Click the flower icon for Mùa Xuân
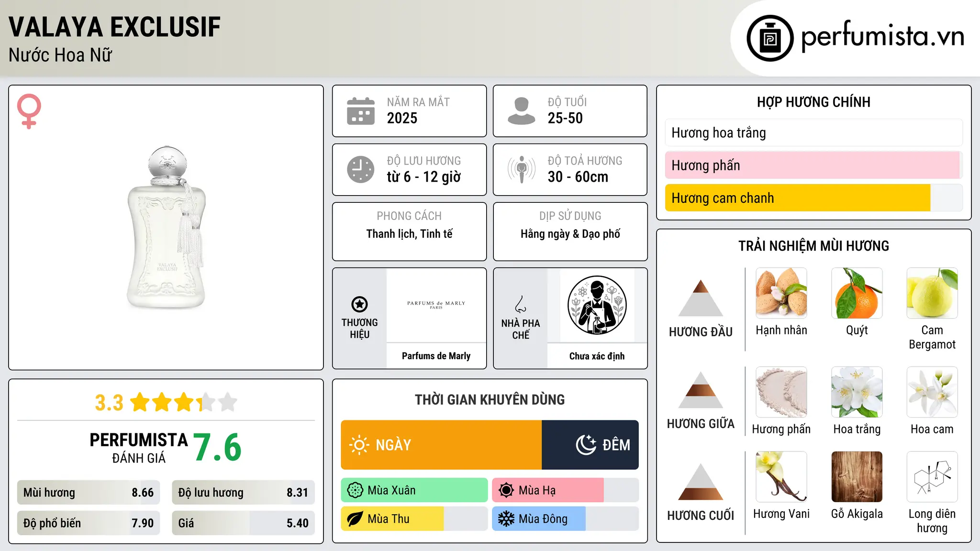 click(x=355, y=490)
